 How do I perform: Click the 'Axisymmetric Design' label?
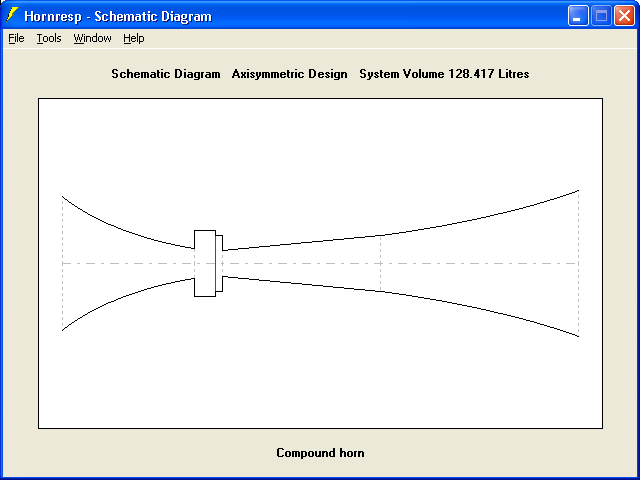(289, 74)
